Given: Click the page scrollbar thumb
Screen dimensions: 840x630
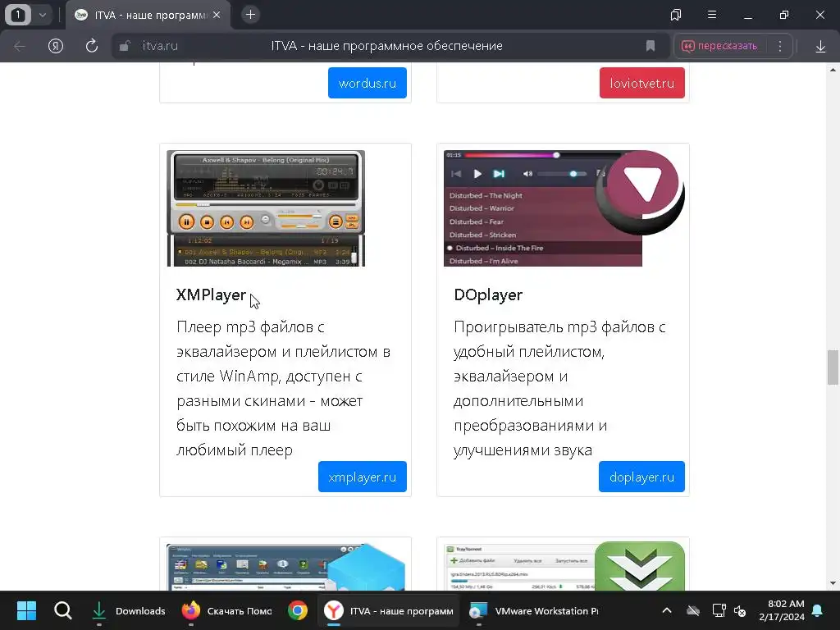Looking at the screenshot, I should pyautogui.click(x=833, y=367).
